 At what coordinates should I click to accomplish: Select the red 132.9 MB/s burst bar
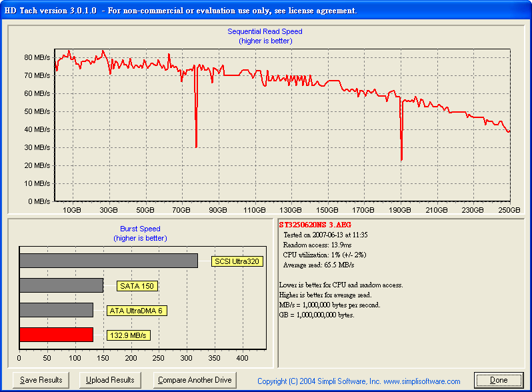click(x=56, y=335)
